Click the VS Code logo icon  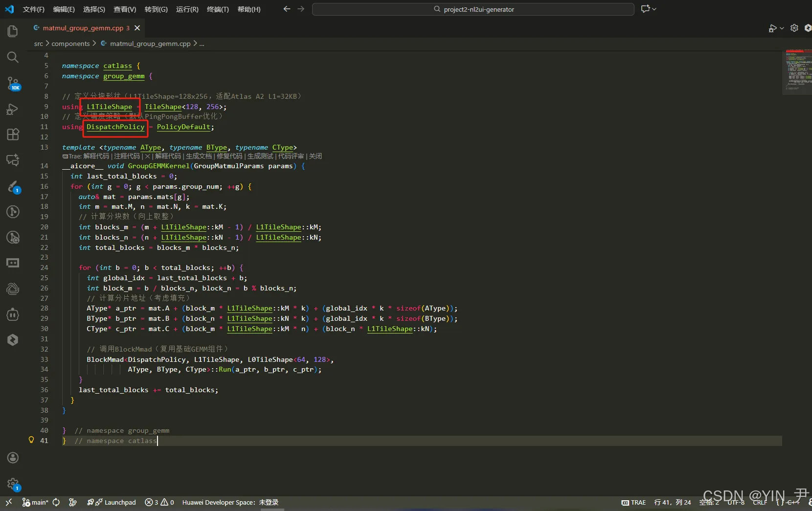[x=9, y=9]
